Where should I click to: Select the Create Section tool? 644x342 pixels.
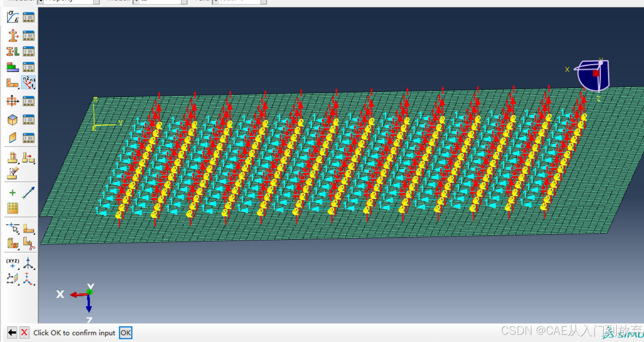13,35
